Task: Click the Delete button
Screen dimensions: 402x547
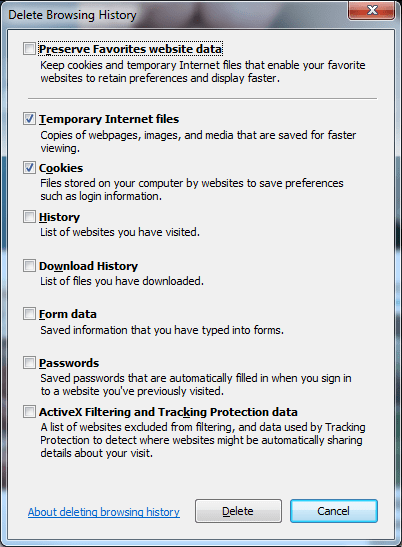Action: pyautogui.click(x=238, y=511)
